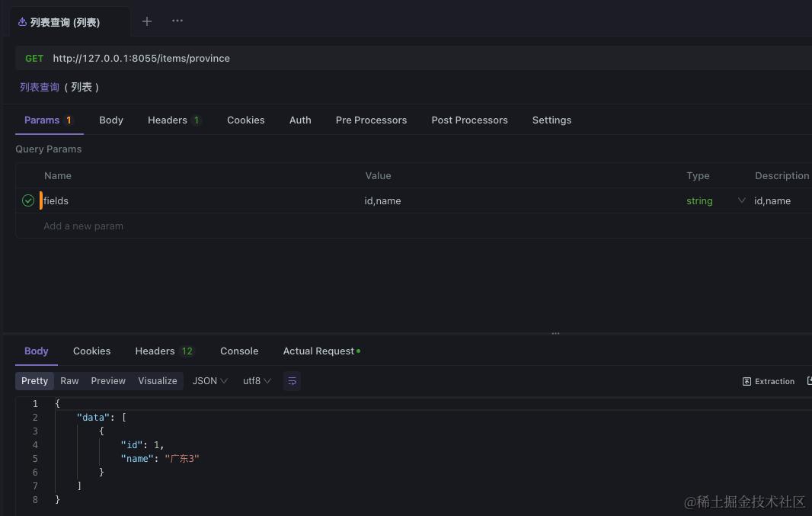Open a new request tab with the plus icon
Image resolution: width=812 pixels, height=516 pixels.
pos(146,21)
